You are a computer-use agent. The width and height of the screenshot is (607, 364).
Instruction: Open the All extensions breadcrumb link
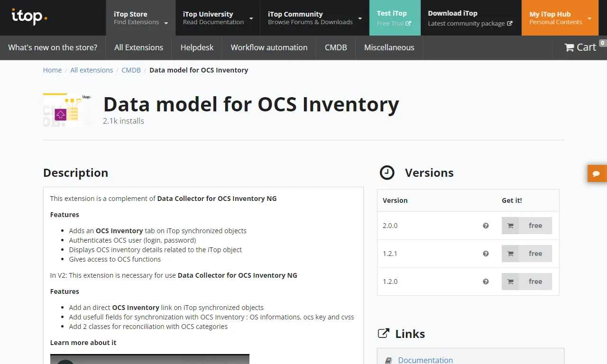[92, 70]
